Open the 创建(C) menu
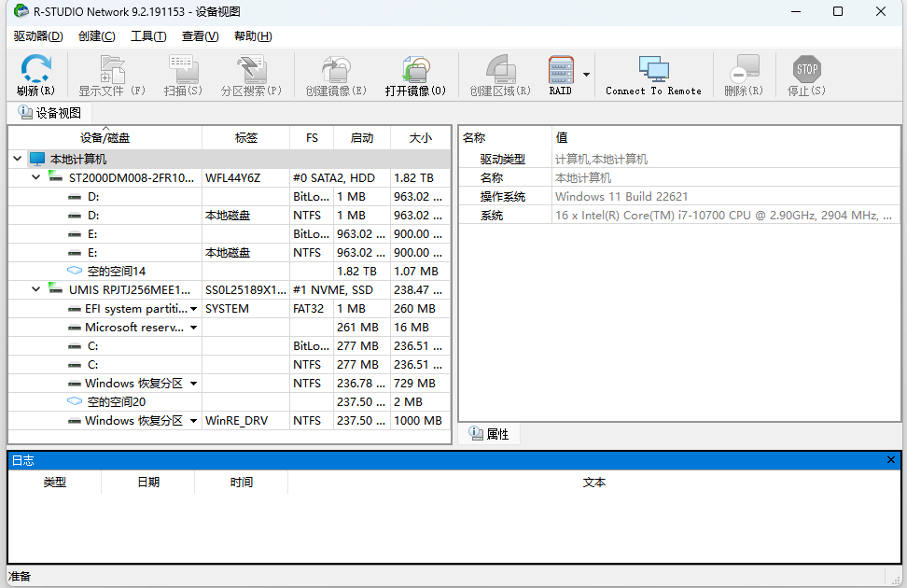 coord(97,36)
